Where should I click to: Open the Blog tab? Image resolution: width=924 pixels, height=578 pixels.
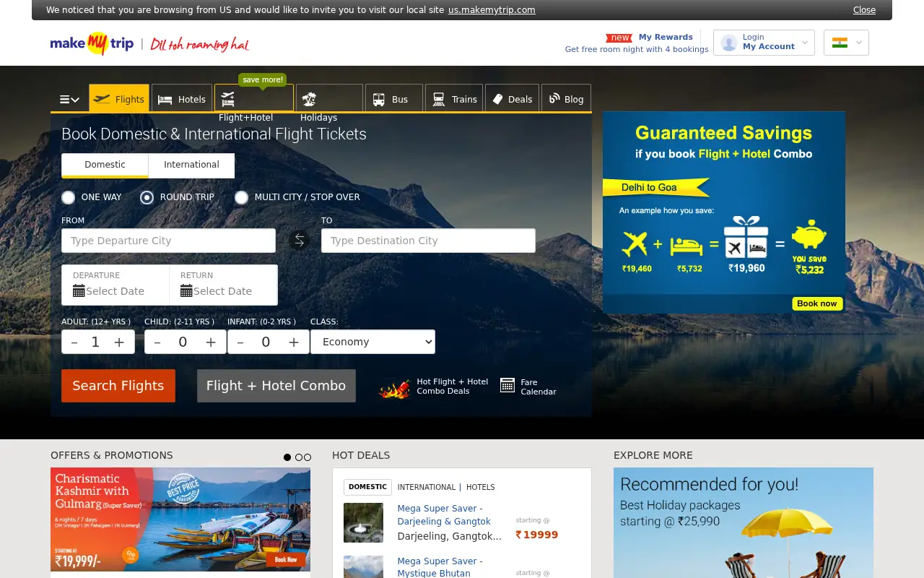tap(566, 99)
